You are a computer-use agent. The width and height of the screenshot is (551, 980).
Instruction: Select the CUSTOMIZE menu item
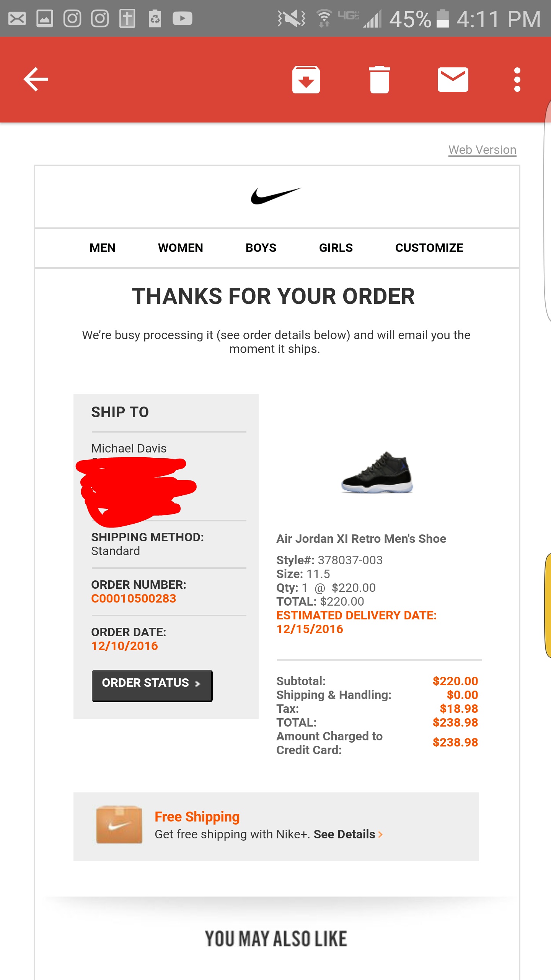coord(429,248)
